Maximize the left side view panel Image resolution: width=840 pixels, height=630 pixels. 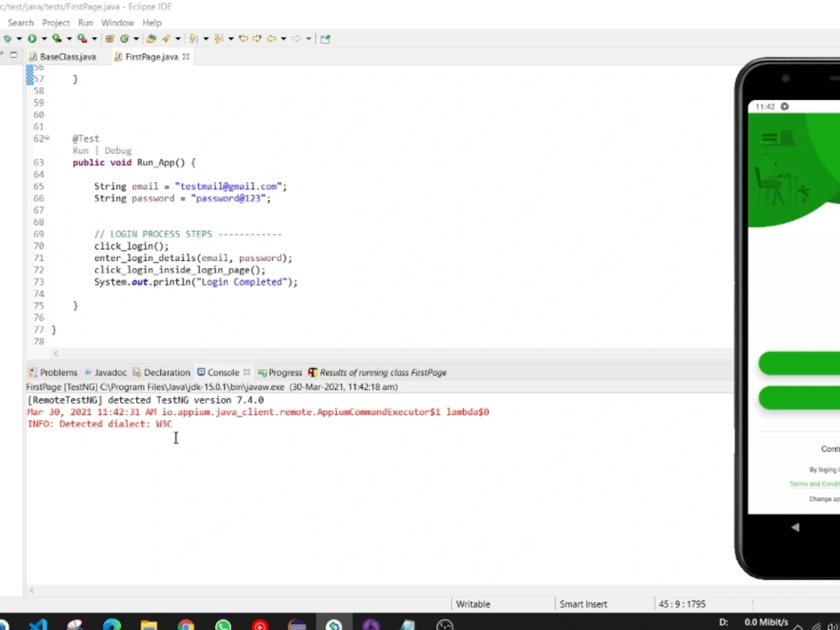14,55
